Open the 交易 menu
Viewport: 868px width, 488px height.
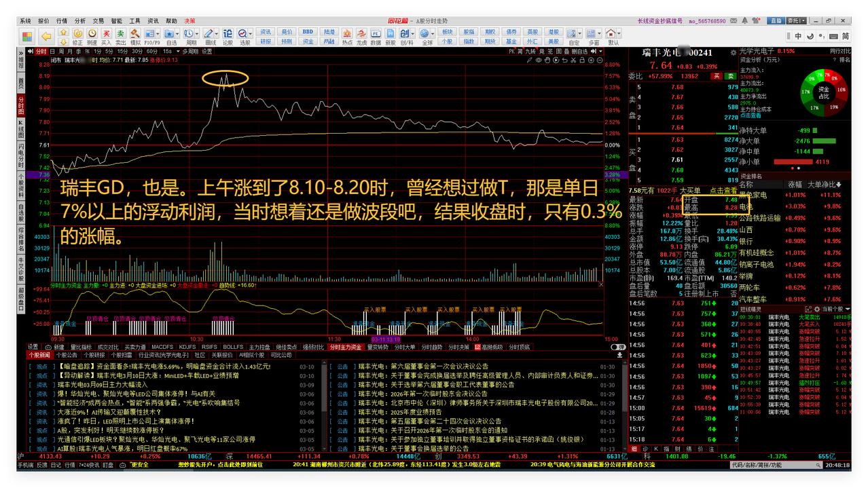[x=98, y=21]
